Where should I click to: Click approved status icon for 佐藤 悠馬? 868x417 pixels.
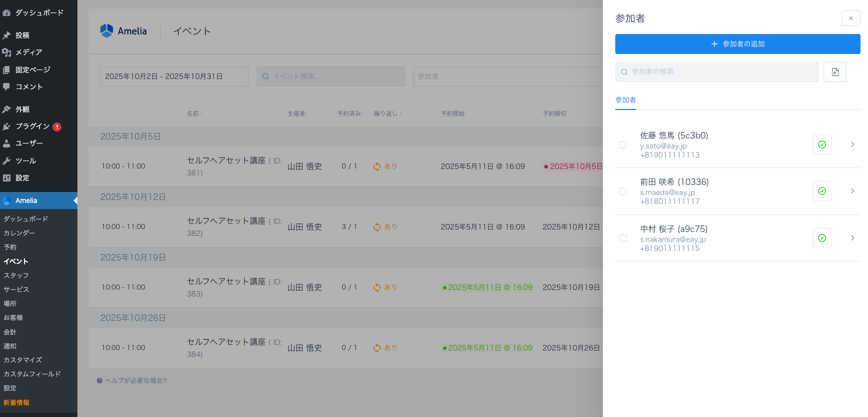tap(822, 144)
